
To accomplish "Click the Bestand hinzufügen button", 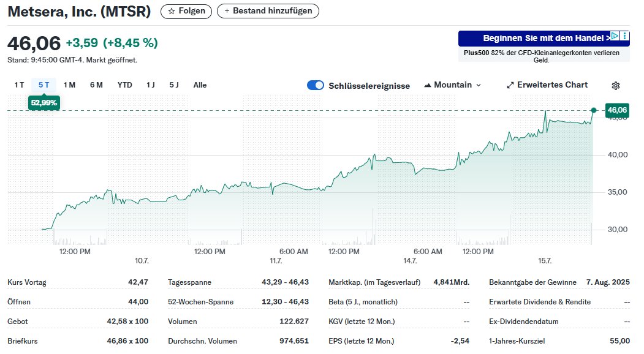I will [x=268, y=11].
